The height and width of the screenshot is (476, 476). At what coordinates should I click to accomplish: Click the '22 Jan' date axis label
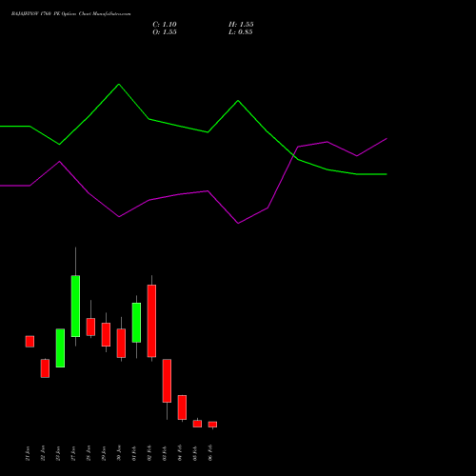[43, 453]
